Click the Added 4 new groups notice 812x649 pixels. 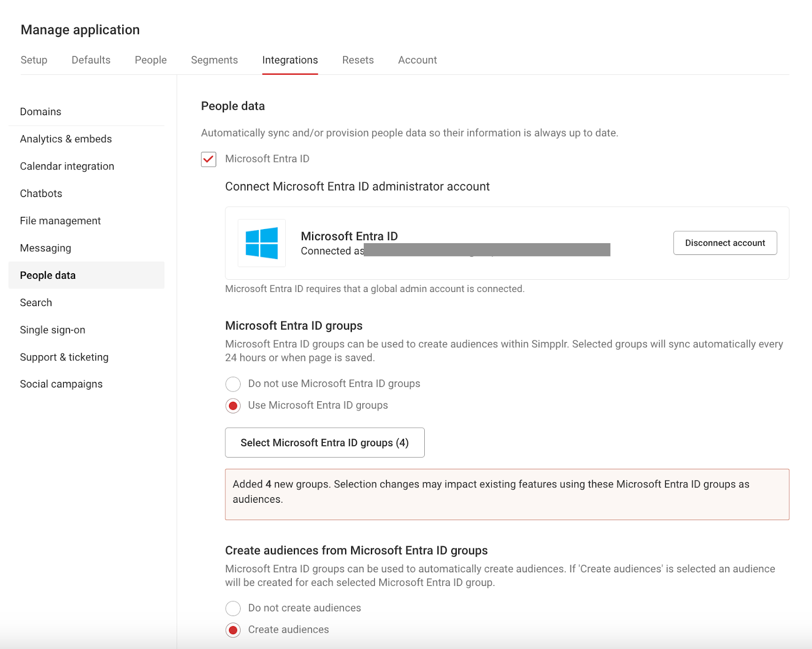(x=507, y=494)
